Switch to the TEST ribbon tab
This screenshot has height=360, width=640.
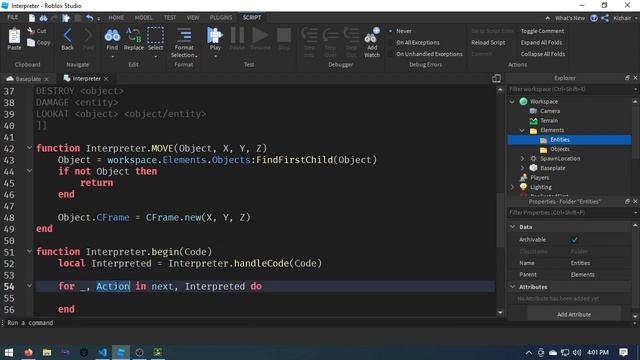click(170, 18)
